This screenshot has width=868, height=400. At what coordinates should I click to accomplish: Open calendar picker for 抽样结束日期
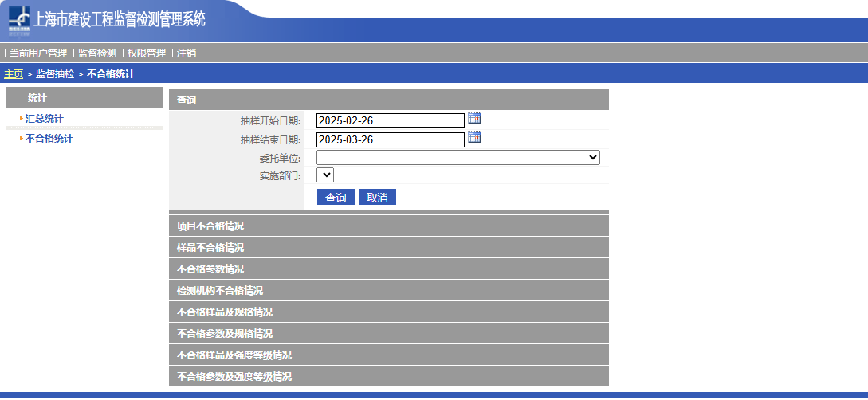(x=474, y=137)
